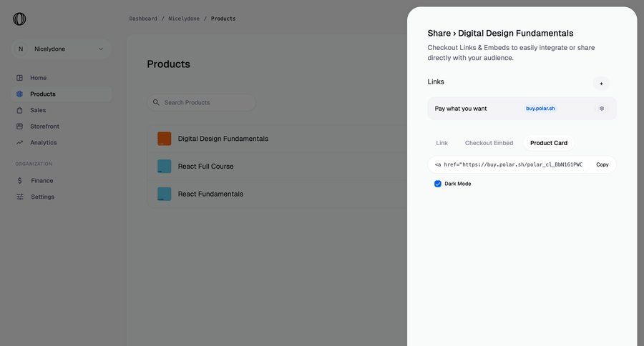Click the Analytics trend icon

click(19, 142)
